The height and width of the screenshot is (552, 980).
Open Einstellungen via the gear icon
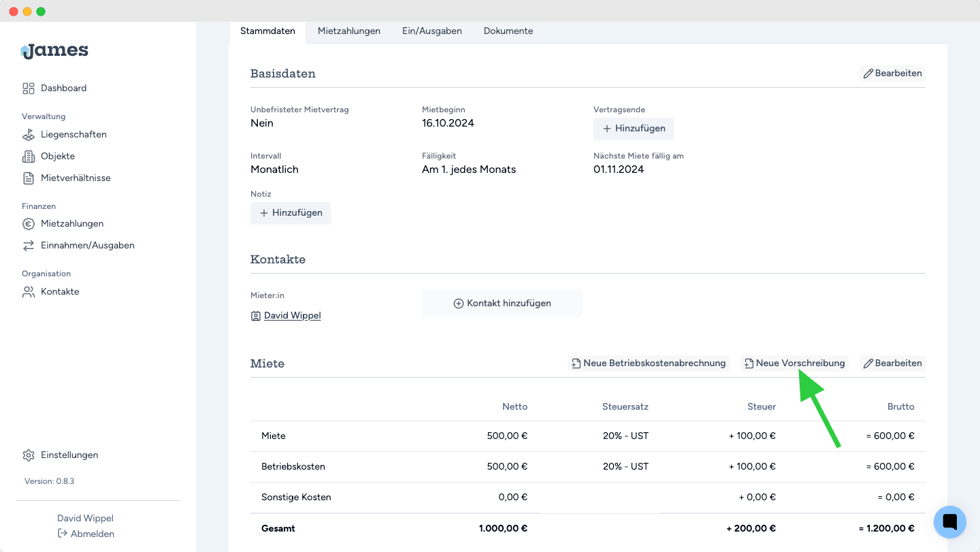click(x=29, y=455)
